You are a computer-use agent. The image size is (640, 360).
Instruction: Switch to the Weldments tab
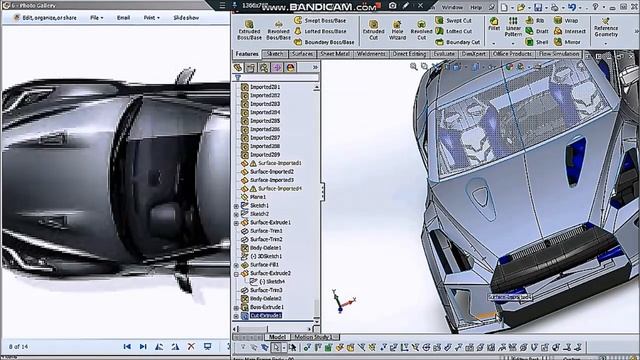click(x=371, y=54)
